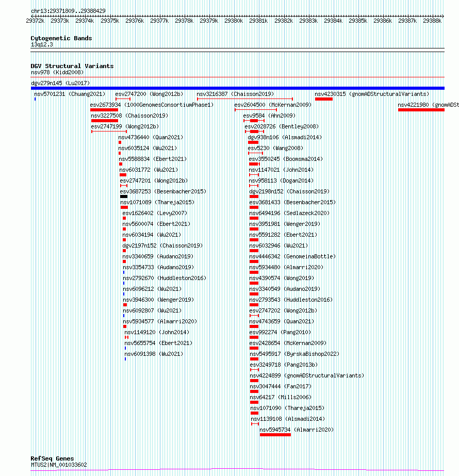Click esv2604500 (McKernan2009) label
The width and height of the screenshot is (459, 476).
click(x=273, y=105)
